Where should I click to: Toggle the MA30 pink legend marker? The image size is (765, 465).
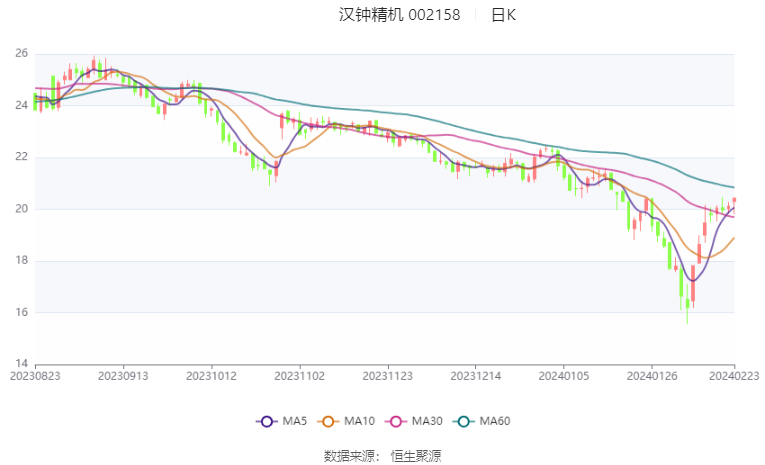click(x=396, y=422)
